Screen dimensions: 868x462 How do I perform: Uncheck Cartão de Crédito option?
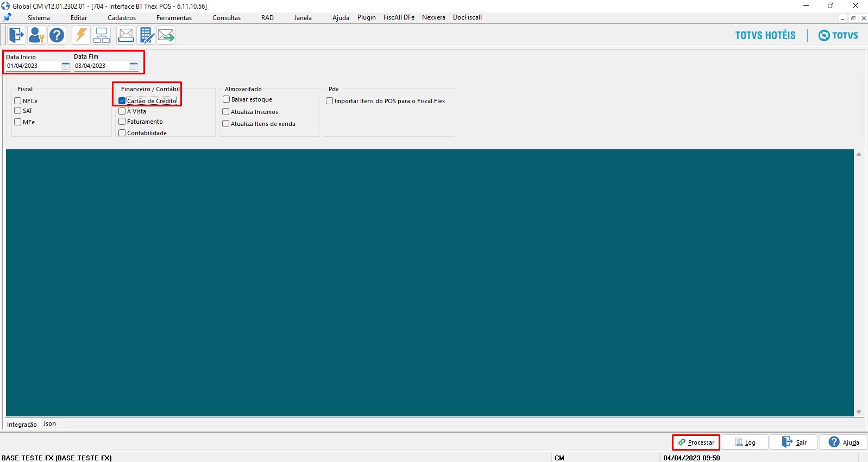122,101
